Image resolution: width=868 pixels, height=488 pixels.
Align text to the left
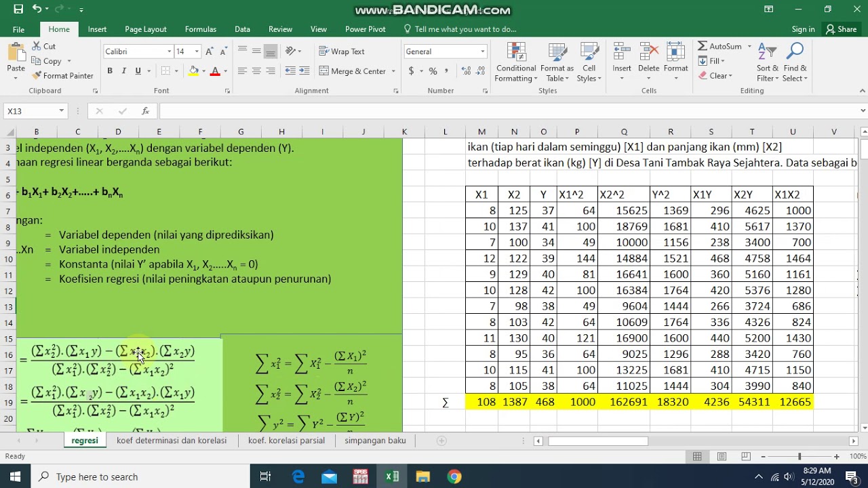tap(242, 71)
